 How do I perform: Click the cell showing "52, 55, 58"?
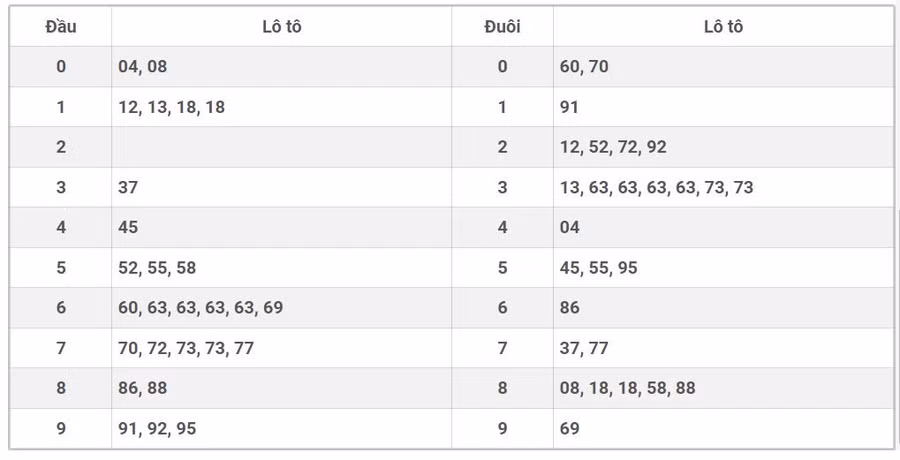157,268
